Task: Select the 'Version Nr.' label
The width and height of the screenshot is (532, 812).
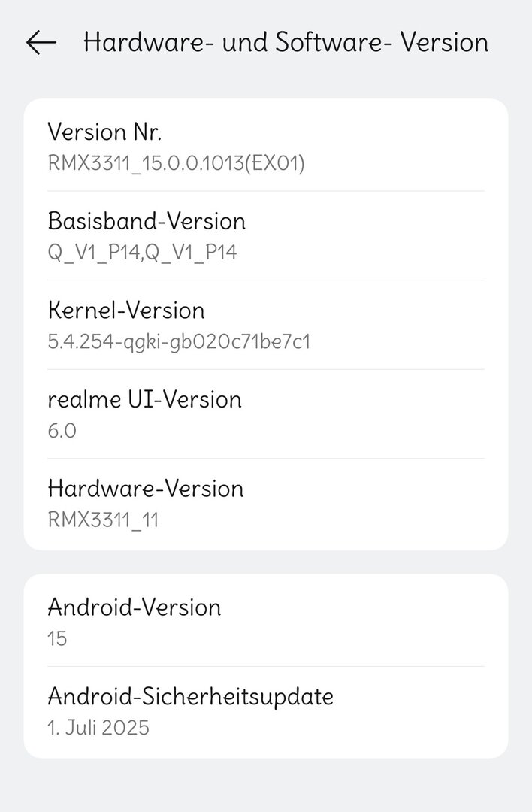Action: (x=104, y=132)
